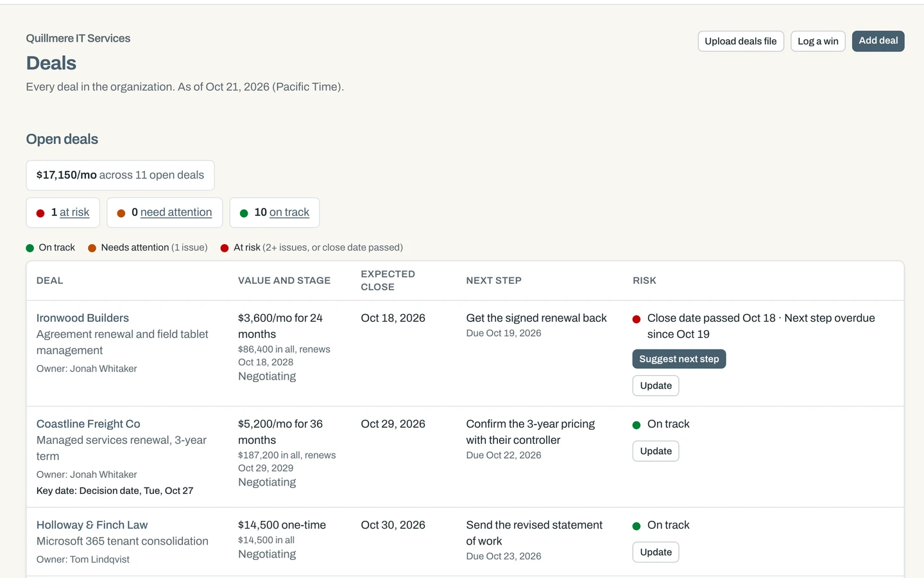Click the red at-risk dot in Ironwood row
924x578 pixels.
click(637, 319)
